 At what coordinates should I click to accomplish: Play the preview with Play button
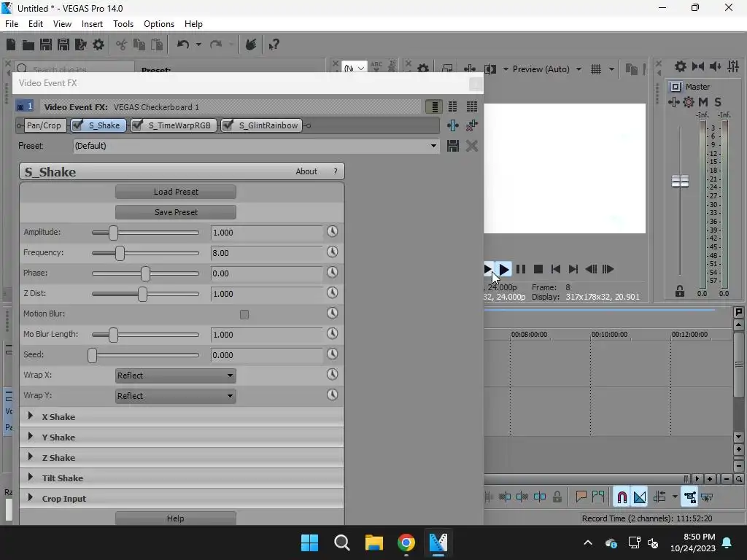(x=503, y=270)
